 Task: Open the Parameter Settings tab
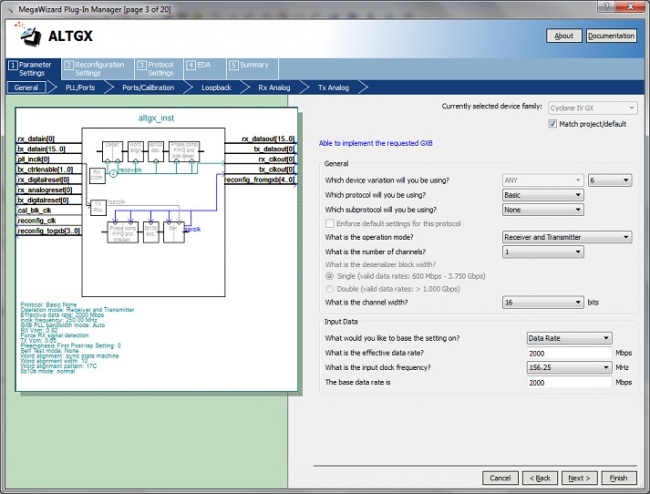[34, 69]
